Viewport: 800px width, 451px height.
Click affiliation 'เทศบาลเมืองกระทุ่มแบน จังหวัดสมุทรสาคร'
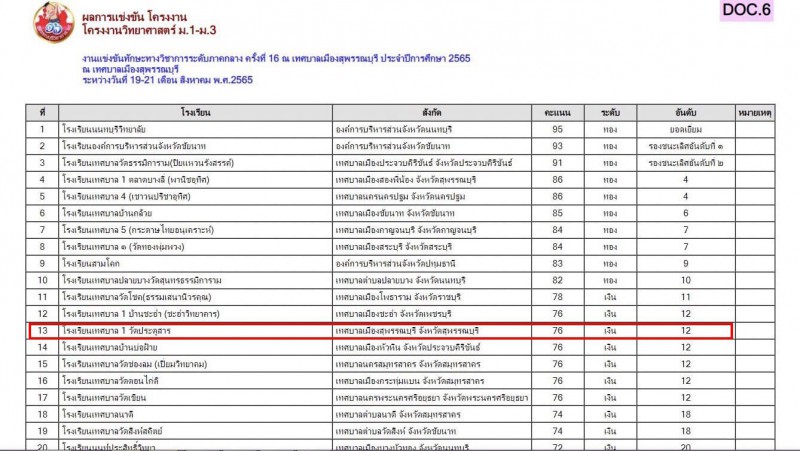[410, 381]
